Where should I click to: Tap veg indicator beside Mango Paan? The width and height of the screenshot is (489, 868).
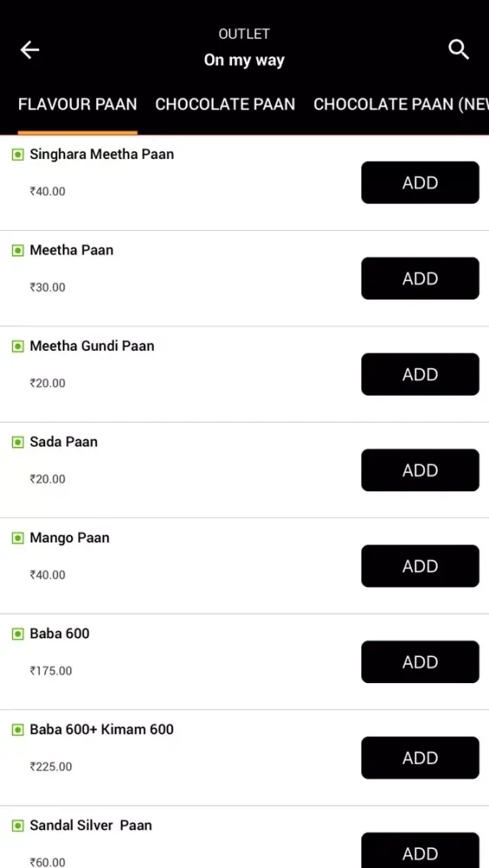(17, 538)
